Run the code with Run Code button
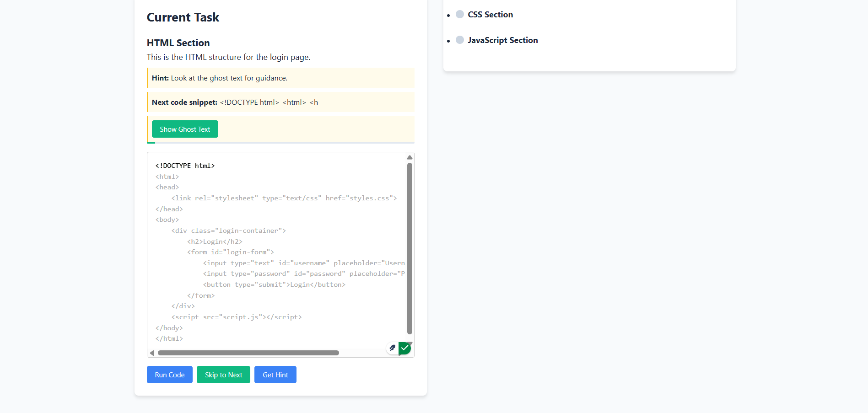This screenshot has width=868, height=413. (170, 375)
